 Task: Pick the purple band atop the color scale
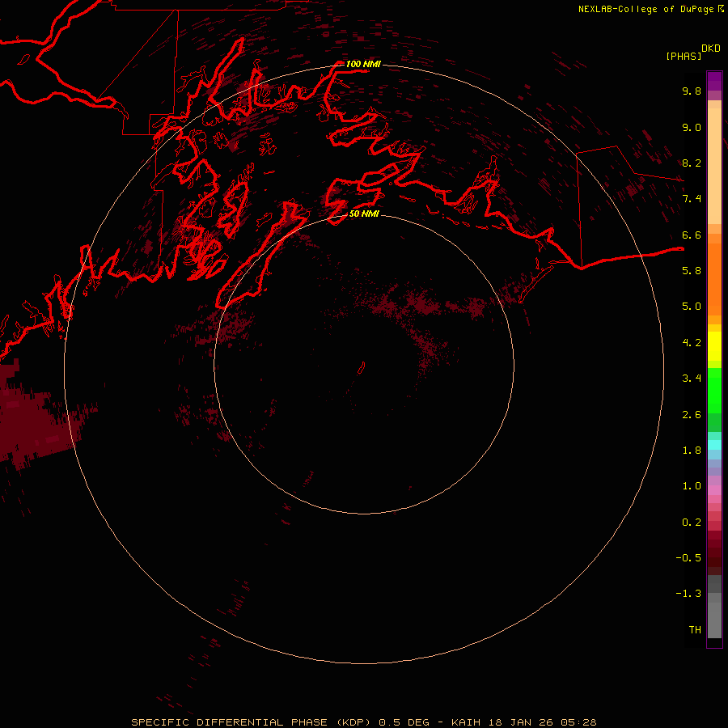714,81
